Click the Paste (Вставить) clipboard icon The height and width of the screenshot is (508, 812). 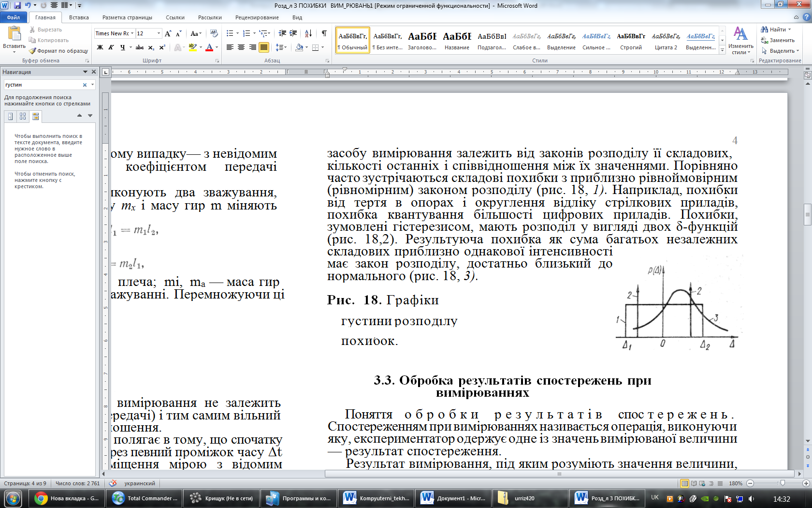coord(14,34)
